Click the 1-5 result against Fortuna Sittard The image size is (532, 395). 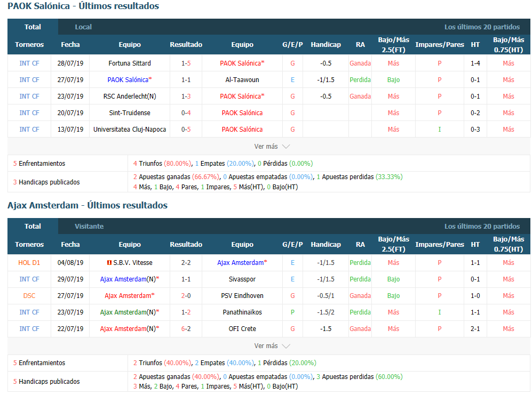tap(186, 63)
